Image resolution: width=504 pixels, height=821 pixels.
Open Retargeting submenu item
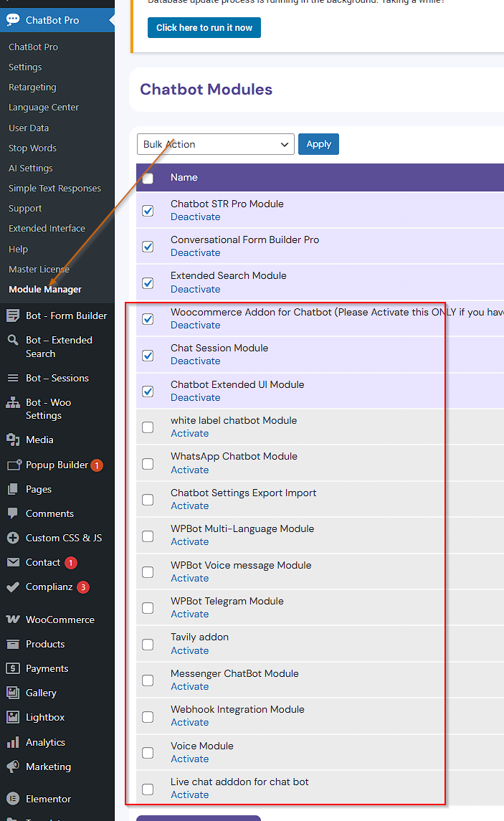(32, 87)
